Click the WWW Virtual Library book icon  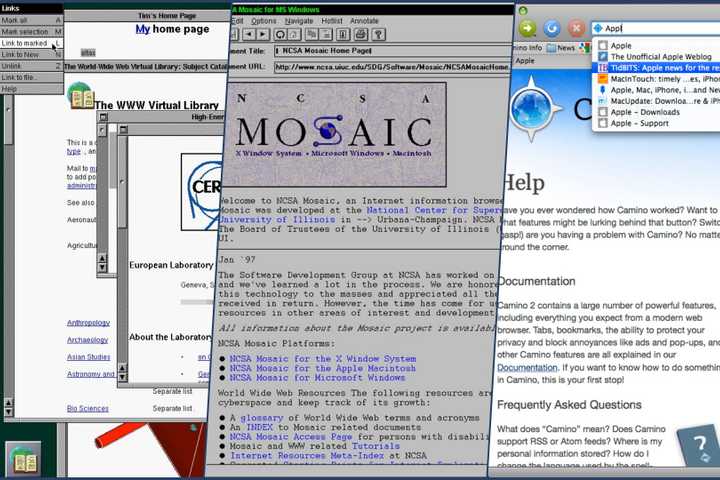(x=81, y=96)
